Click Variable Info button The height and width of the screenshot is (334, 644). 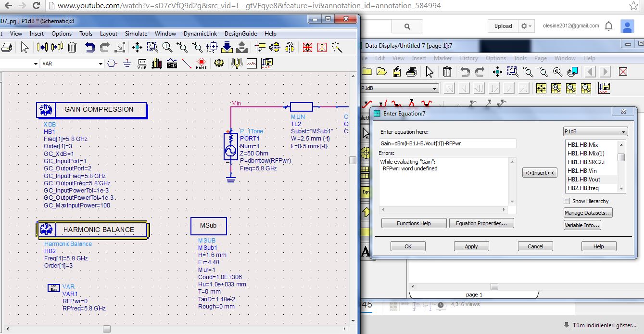pyautogui.click(x=582, y=225)
